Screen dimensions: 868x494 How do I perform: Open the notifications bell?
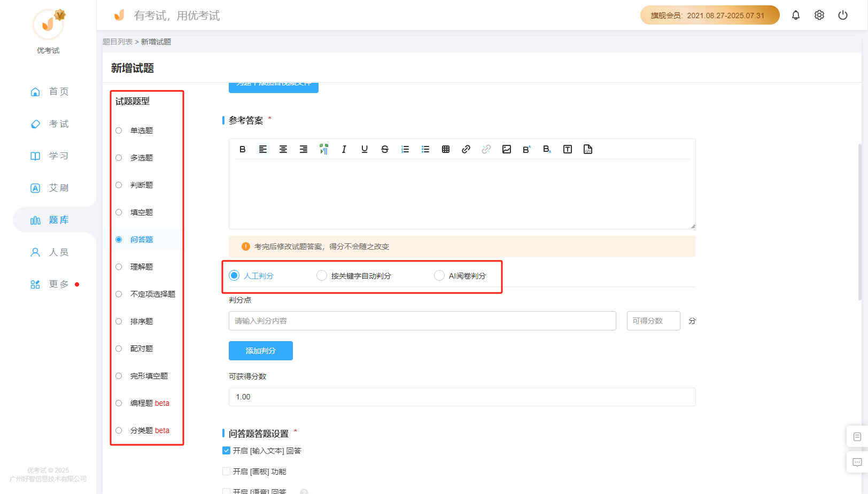796,15
